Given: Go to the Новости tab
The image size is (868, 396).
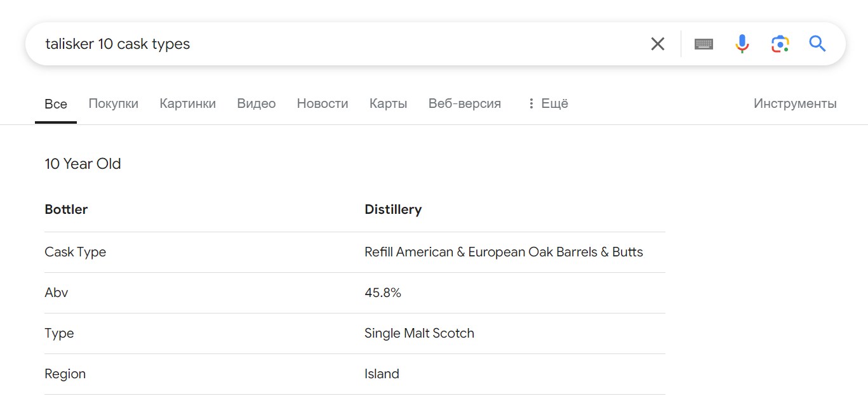Looking at the screenshot, I should [322, 103].
